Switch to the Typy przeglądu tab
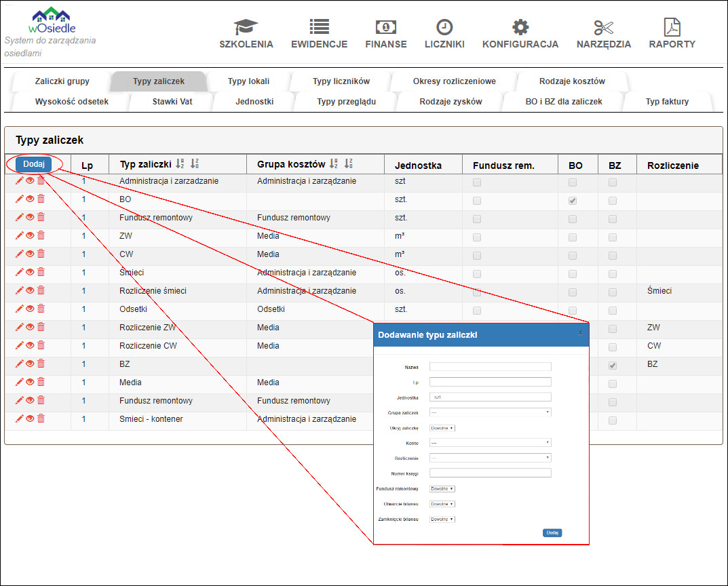This screenshot has width=728, height=586. (x=346, y=102)
